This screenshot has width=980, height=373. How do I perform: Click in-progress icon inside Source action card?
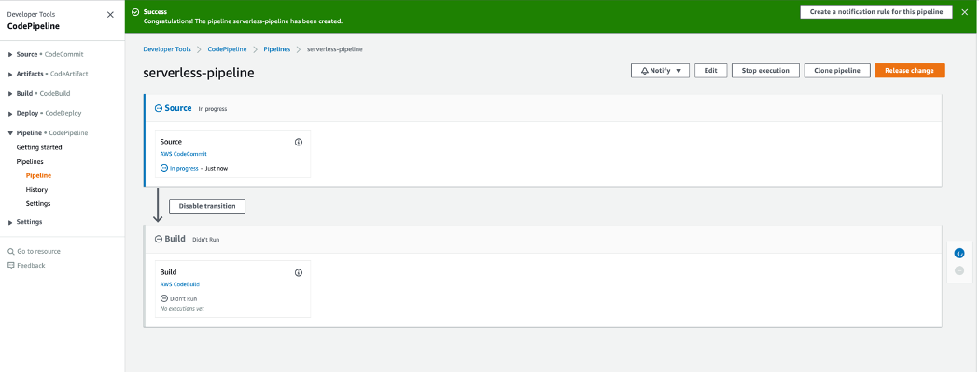click(x=164, y=168)
